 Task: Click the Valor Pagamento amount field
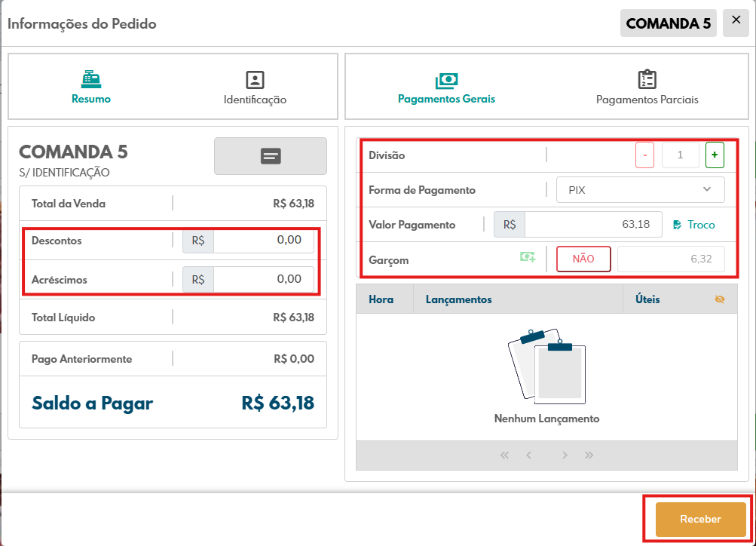pyautogui.click(x=592, y=225)
